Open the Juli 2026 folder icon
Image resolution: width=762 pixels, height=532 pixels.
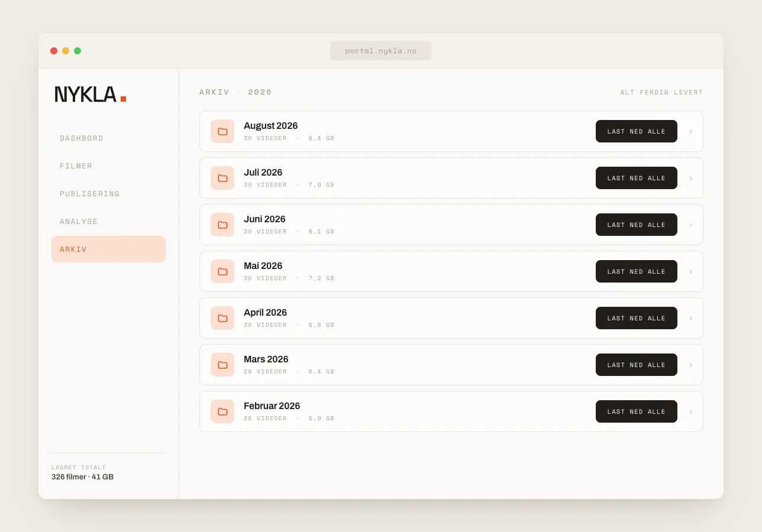click(x=222, y=178)
